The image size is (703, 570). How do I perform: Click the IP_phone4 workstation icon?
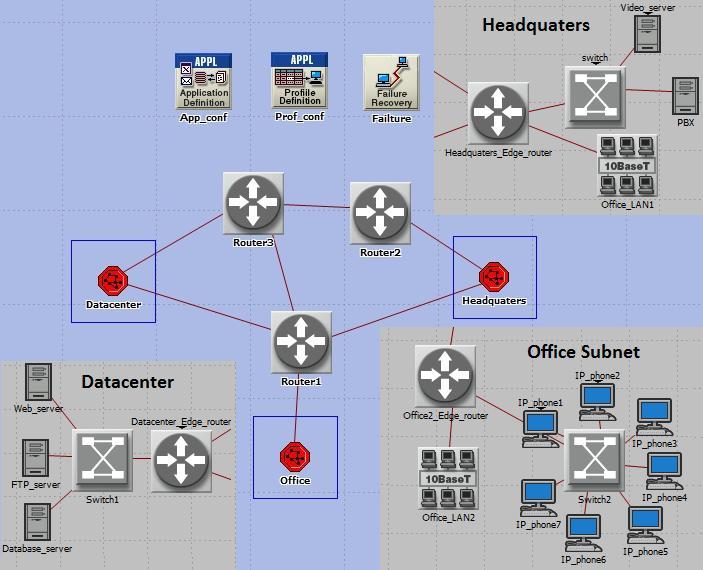[x=665, y=471]
